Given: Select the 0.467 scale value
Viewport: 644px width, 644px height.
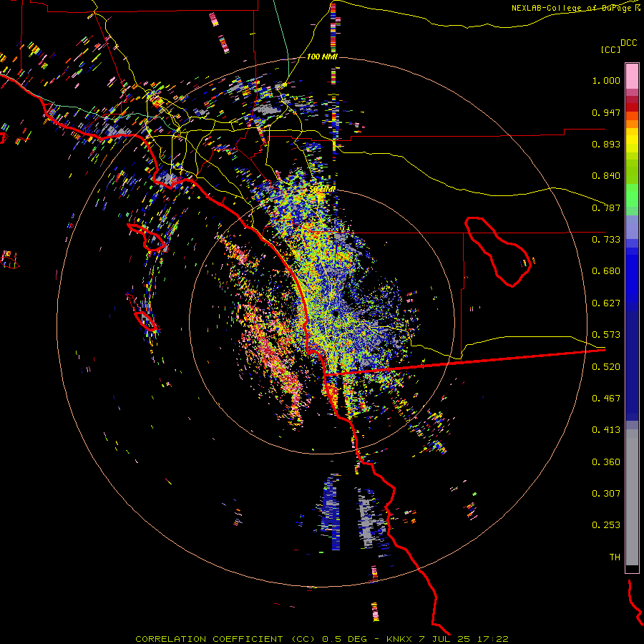Looking at the screenshot, I should coord(606,399).
